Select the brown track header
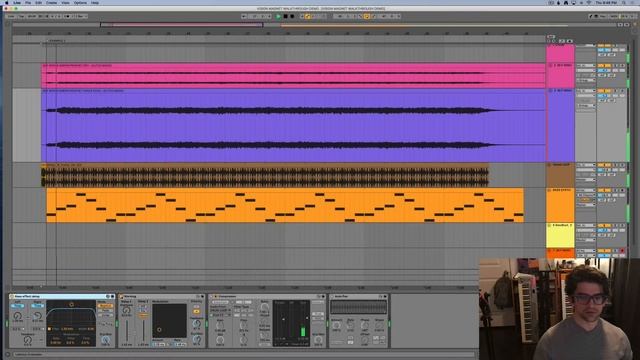Viewport: 640px width, 360px height. click(x=560, y=175)
